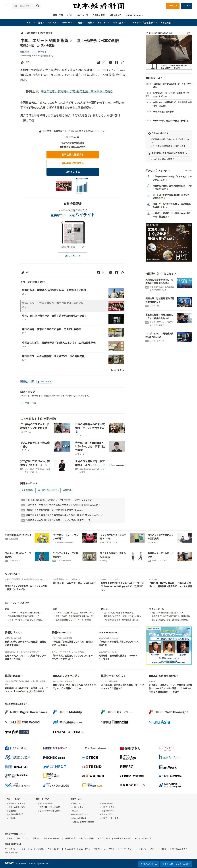
Task: Open the 速報ニュース section heading
Action: point(154,78)
